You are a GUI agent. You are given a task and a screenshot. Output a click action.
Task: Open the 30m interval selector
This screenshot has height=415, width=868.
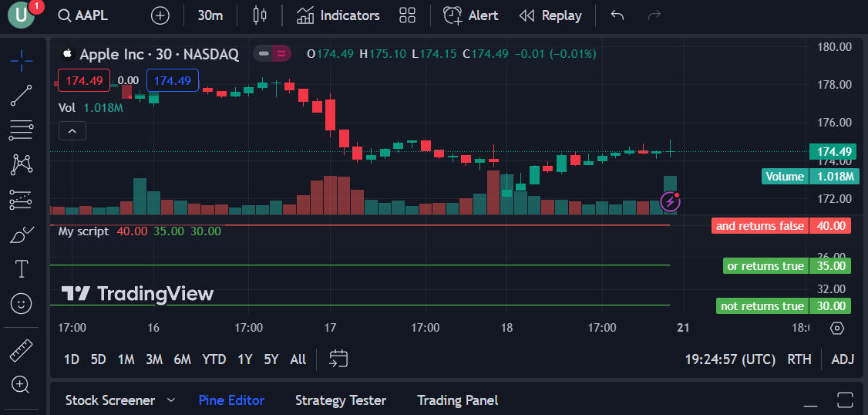click(210, 15)
